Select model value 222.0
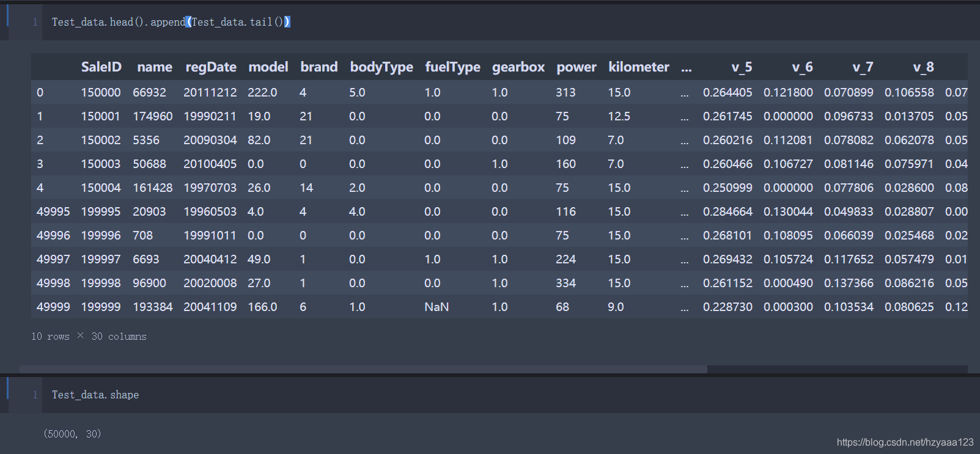The image size is (980, 454). click(262, 92)
